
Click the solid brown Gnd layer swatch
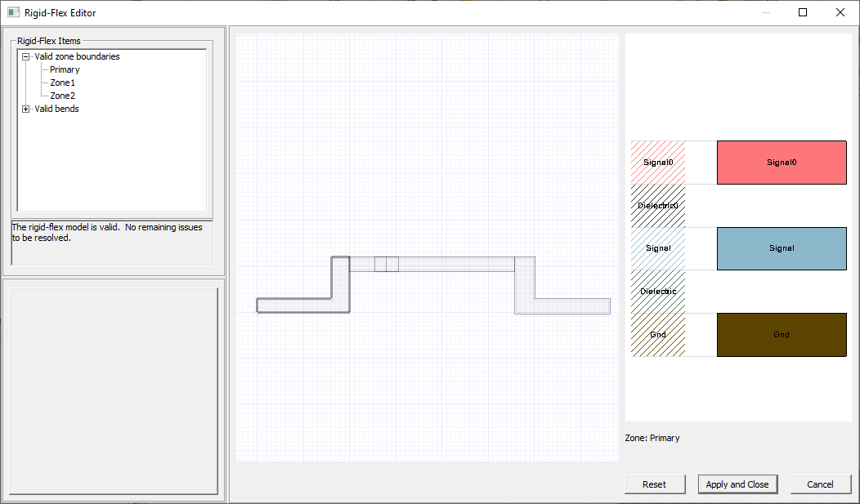point(781,335)
